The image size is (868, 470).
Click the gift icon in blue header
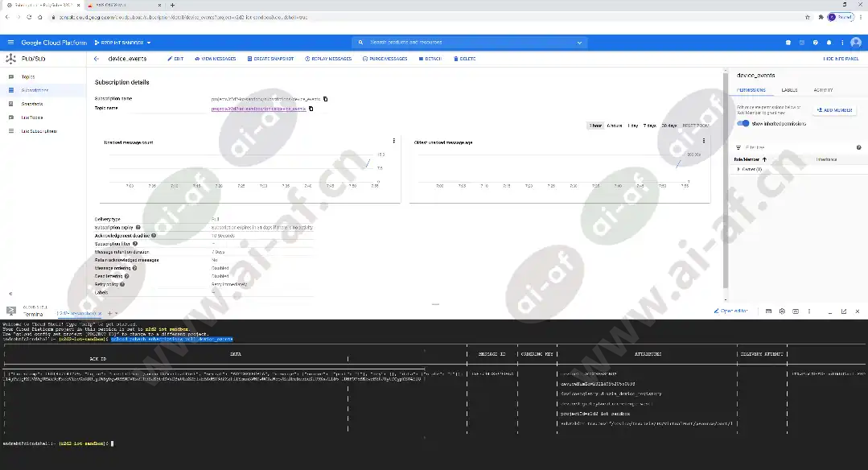[788, 43]
